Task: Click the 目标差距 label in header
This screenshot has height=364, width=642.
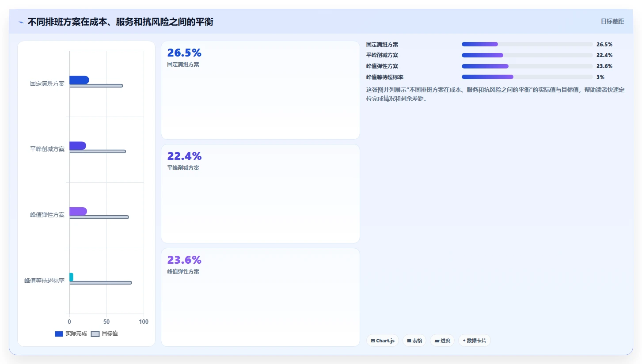Action: click(612, 21)
